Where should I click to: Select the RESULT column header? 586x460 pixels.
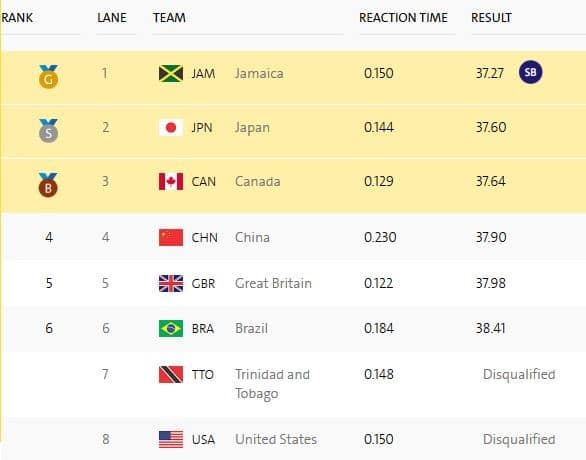tap(491, 18)
